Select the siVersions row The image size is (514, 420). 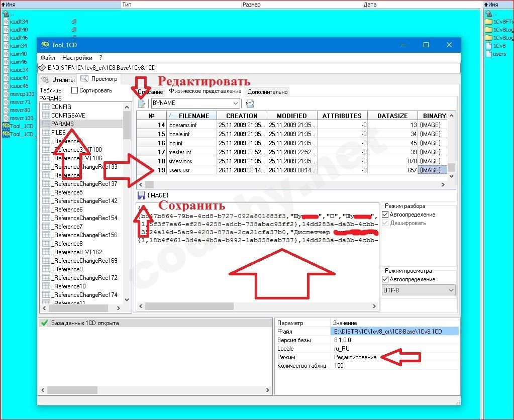[292, 161]
